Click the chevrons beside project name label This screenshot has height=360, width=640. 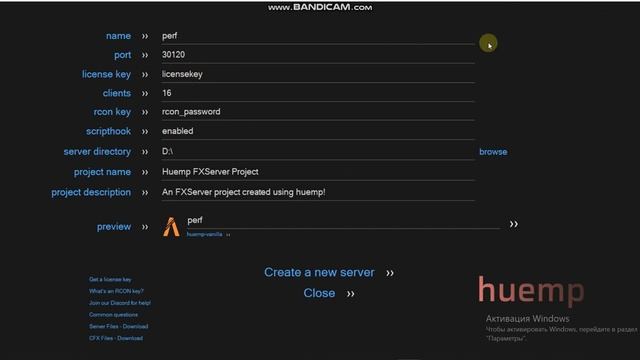(145, 173)
